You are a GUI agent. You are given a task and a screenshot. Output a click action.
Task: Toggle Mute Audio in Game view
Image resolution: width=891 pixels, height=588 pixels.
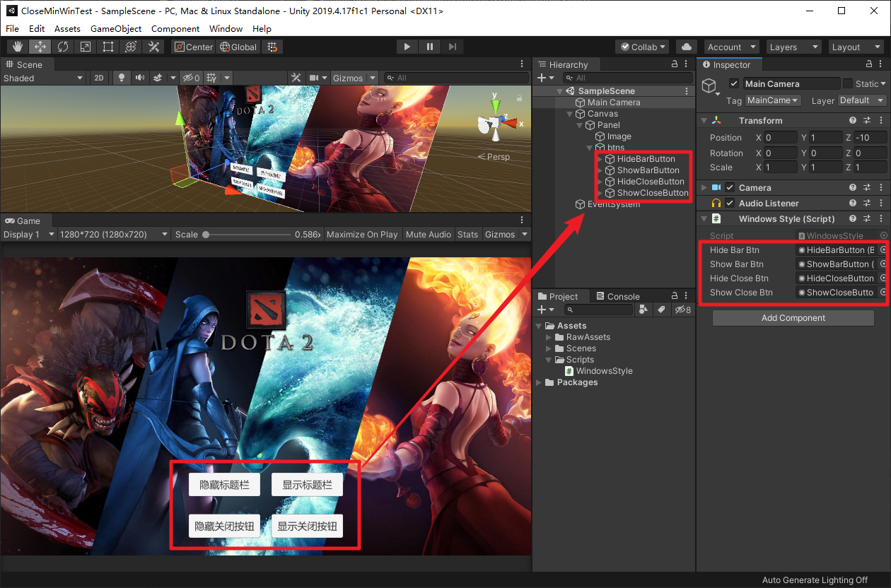click(429, 235)
